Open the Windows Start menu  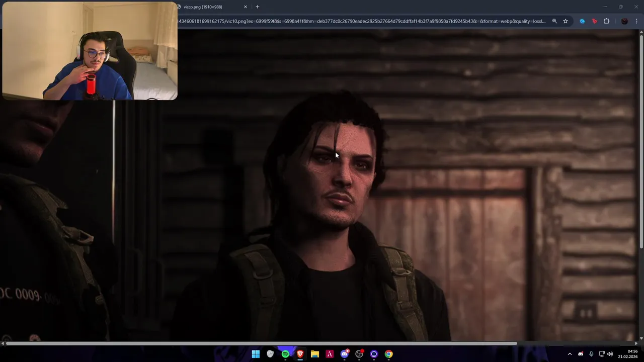(x=256, y=354)
